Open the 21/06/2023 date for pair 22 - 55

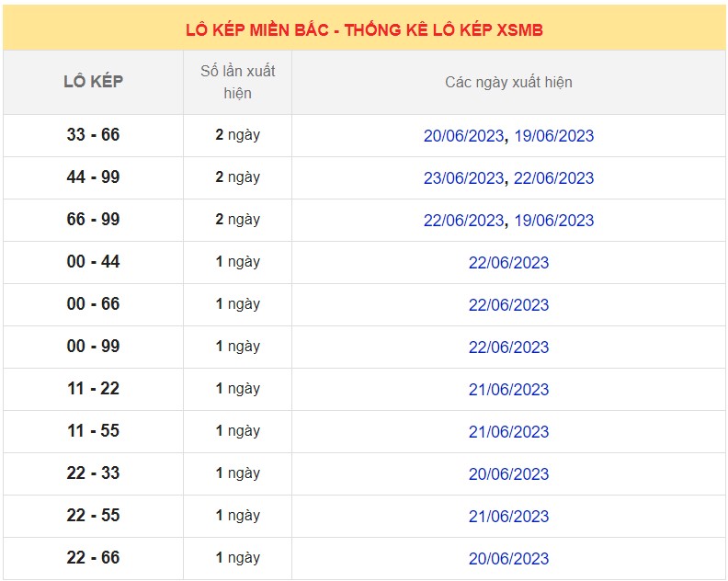click(x=509, y=516)
